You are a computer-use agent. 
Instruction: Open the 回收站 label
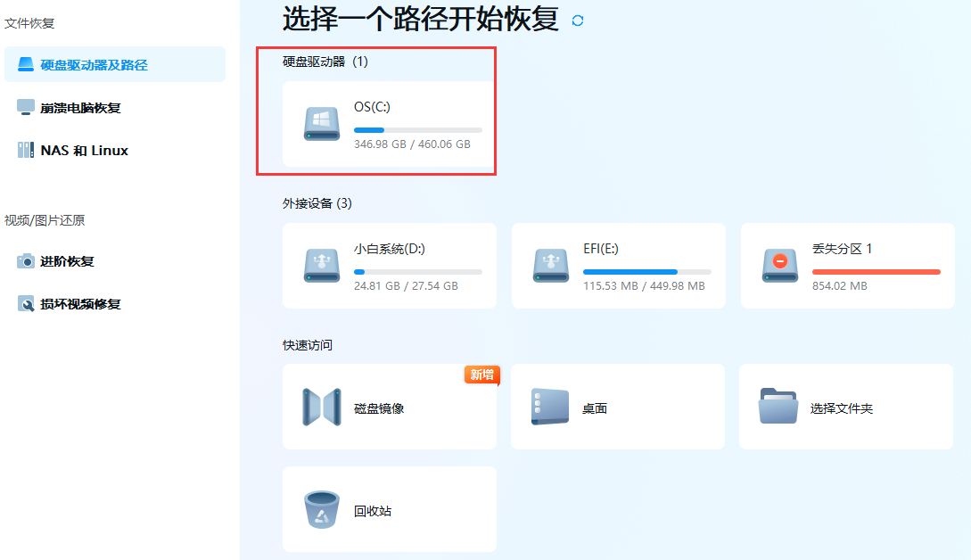coord(372,510)
